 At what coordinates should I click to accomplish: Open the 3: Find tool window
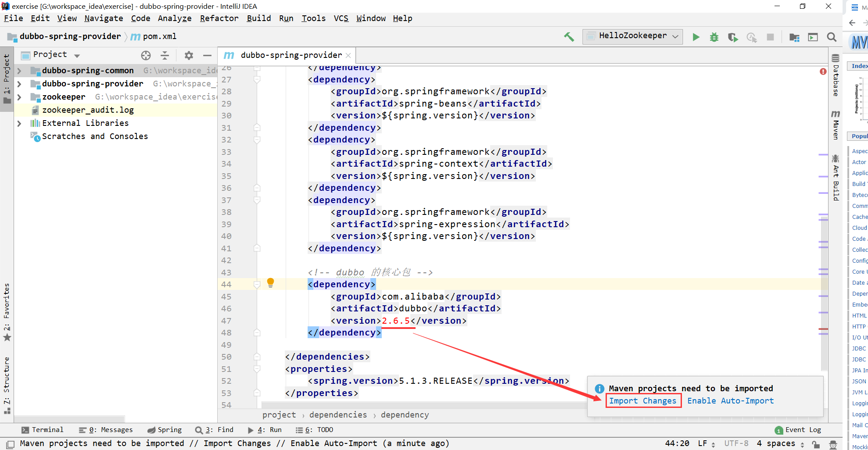215,430
